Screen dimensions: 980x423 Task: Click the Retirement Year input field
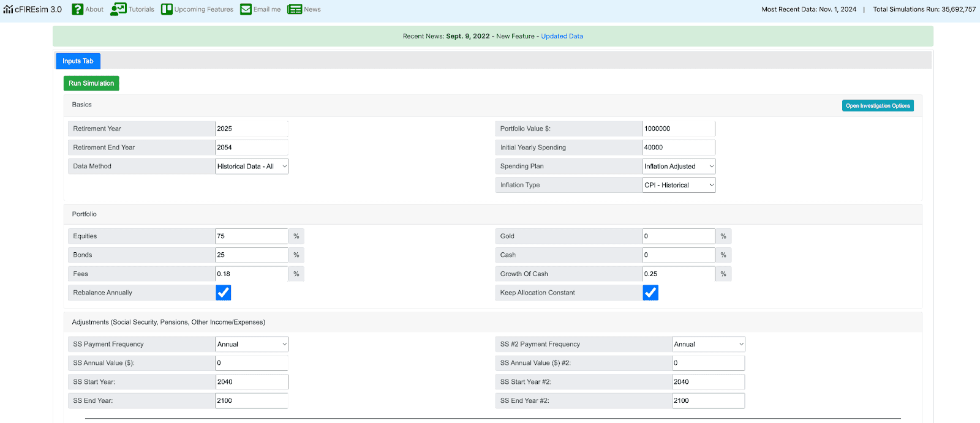click(x=252, y=129)
